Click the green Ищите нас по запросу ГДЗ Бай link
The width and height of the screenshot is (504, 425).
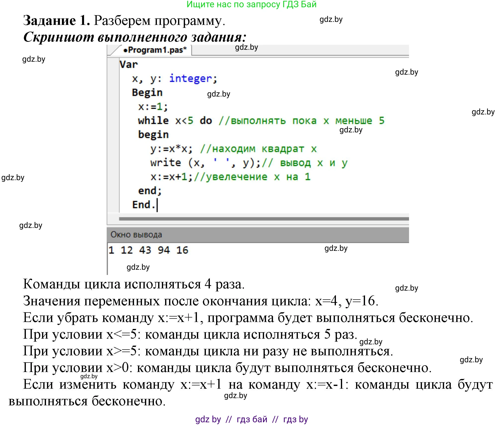coord(251,4)
